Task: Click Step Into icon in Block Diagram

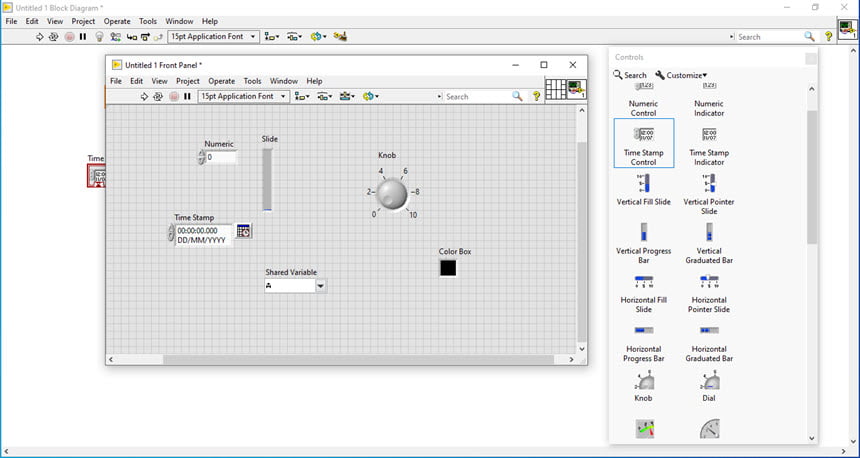Action: [132, 37]
